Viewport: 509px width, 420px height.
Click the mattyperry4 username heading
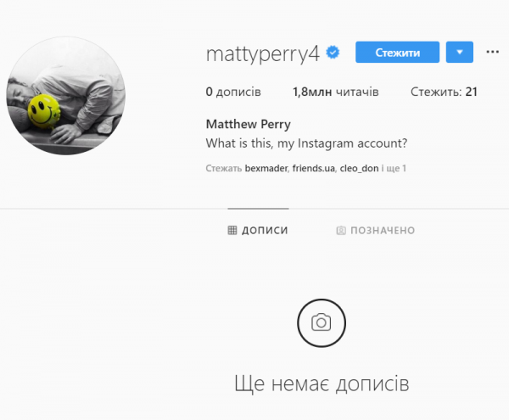tap(263, 53)
